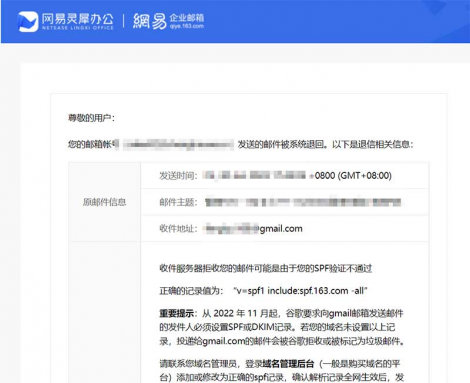Click the 原邮件信息 table cell
The height and width of the screenshot is (383, 470).
point(105,202)
